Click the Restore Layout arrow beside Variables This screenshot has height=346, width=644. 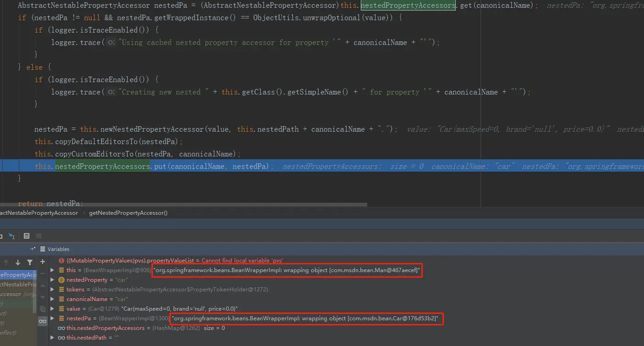33,249
